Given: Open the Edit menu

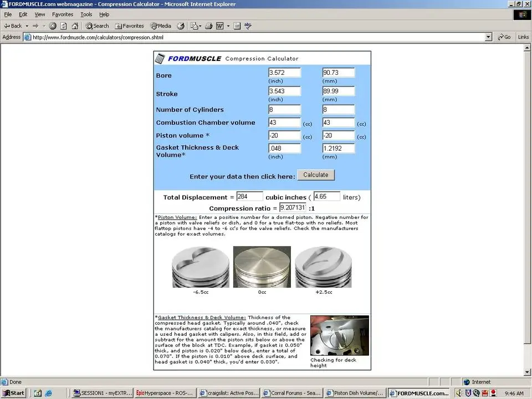Looking at the screenshot, I should (23, 14).
